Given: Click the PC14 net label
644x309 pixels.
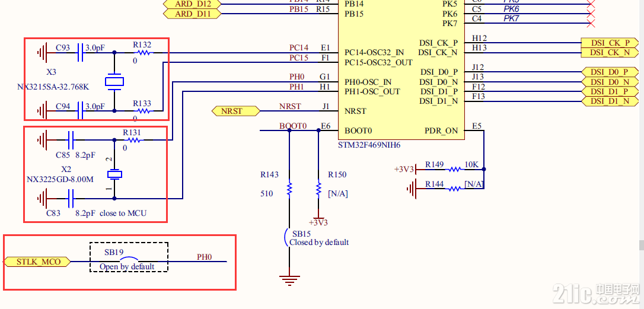Looking at the screenshot, I should tap(299, 47).
